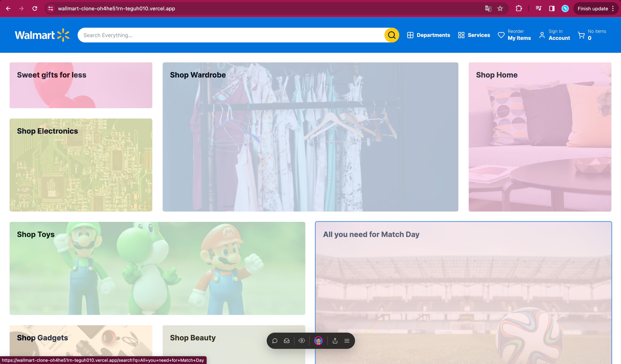Screen dimensions: 621x364
Task: Bookmark this page with the star icon
Action: (x=500, y=9)
